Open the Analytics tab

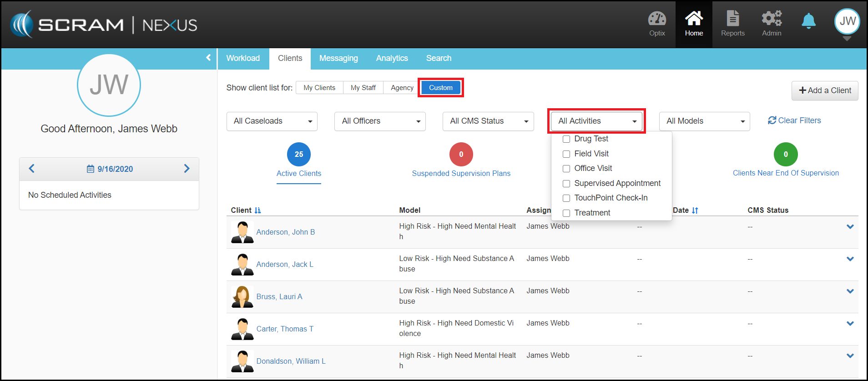click(392, 58)
